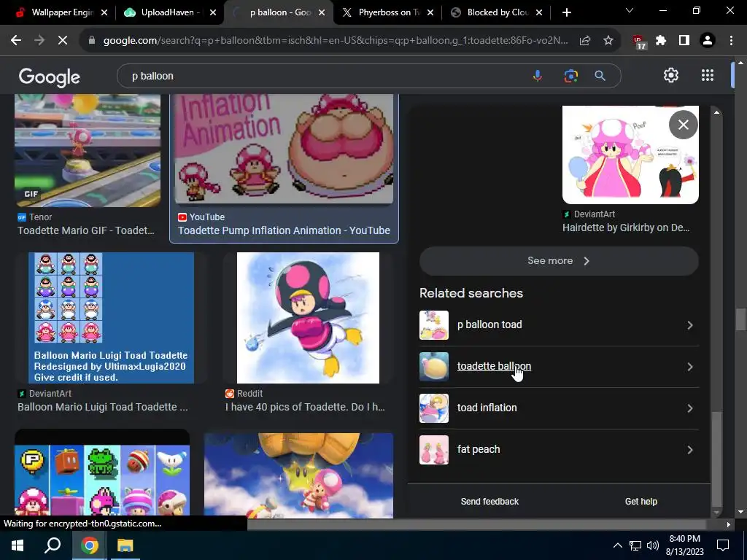Screen dimensions: 747x560
Task: Open the Chrome three-dot menu
Action: [731, 41]
